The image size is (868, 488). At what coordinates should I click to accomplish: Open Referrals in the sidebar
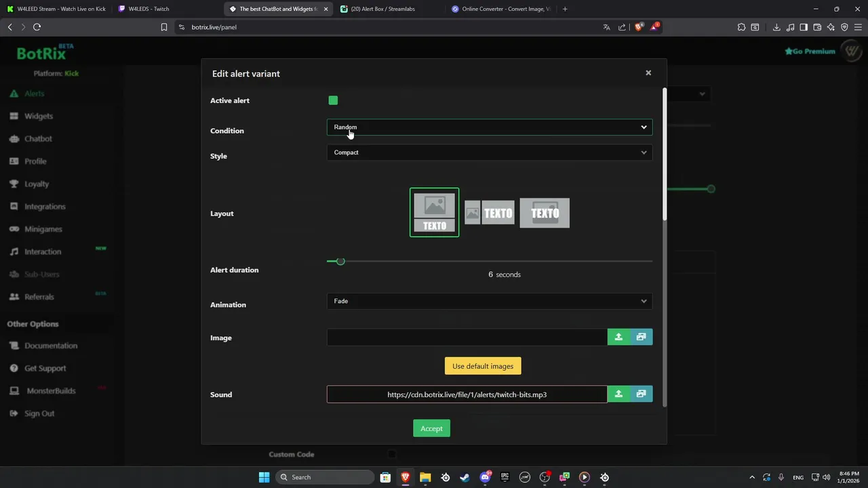click(39, 297)
